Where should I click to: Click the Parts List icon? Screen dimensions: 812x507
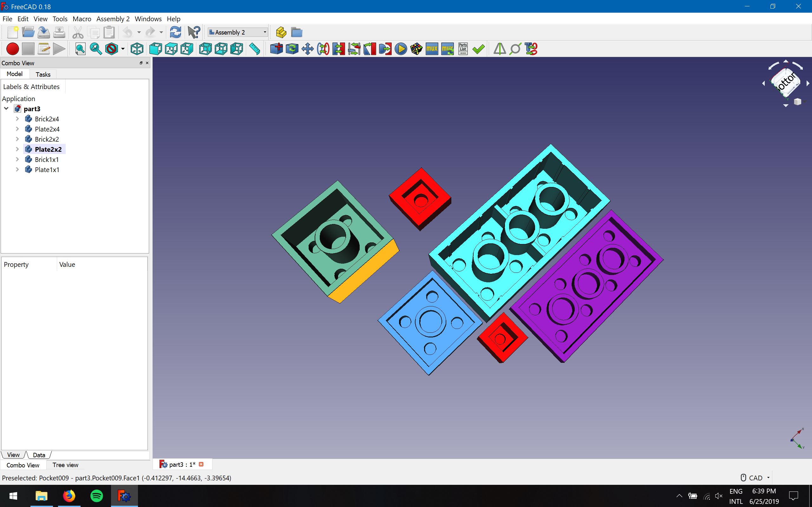tap(463, 49)
